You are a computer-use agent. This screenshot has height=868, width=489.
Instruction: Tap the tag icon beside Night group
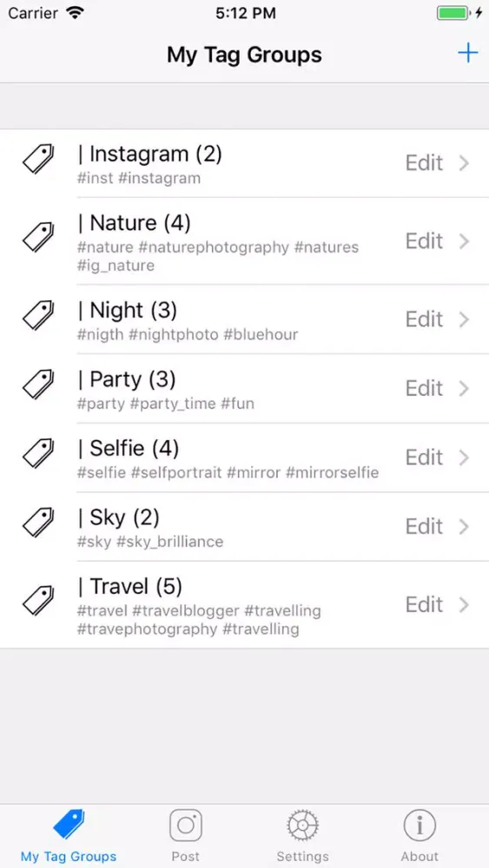38,316
